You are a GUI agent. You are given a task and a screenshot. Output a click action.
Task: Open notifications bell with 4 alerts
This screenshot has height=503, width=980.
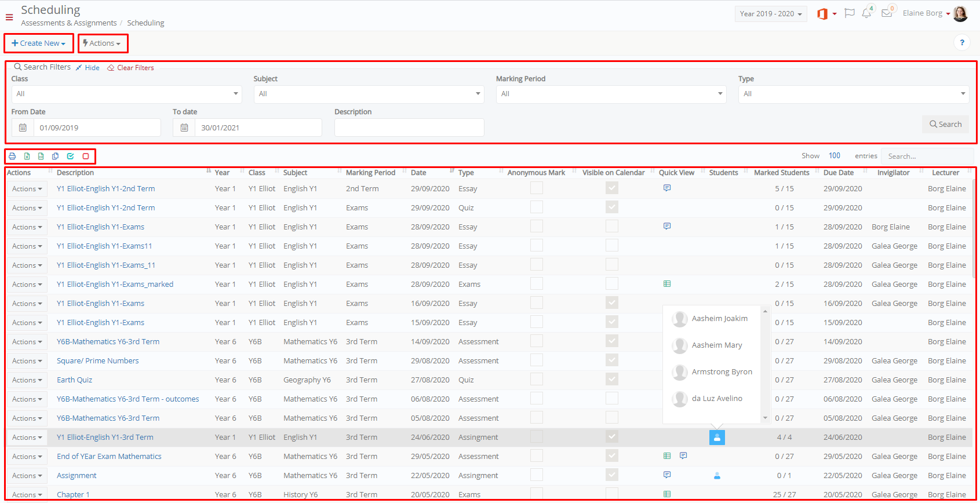click(866, 13)
